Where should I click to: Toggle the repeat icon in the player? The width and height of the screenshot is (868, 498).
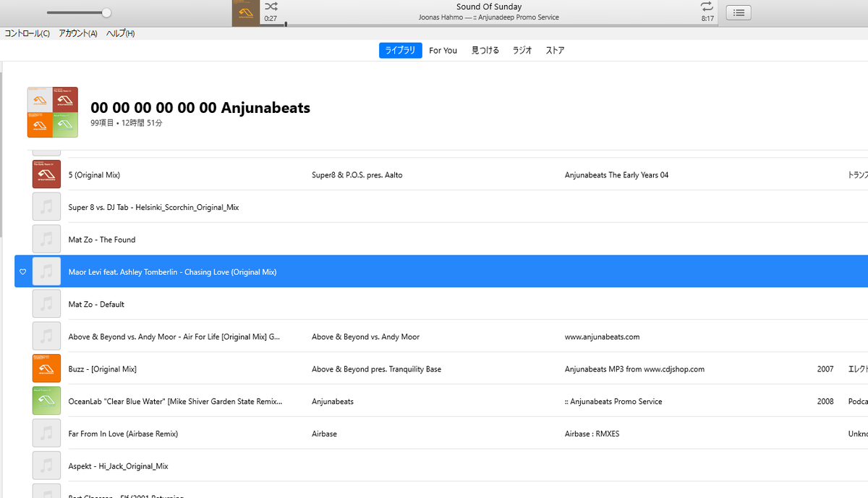pyautogui.click(x=707, y=7)
